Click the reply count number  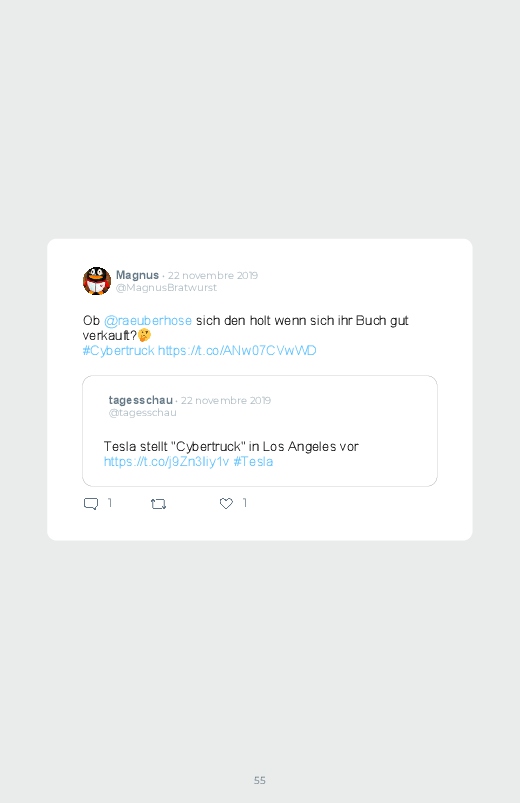pyautogui.click(x=110, y=503)
